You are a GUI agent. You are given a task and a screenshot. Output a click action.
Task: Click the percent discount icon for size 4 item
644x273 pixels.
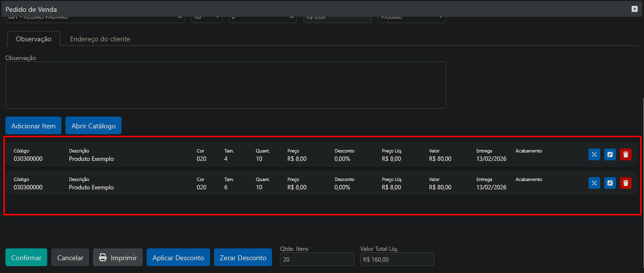(594, 154)
